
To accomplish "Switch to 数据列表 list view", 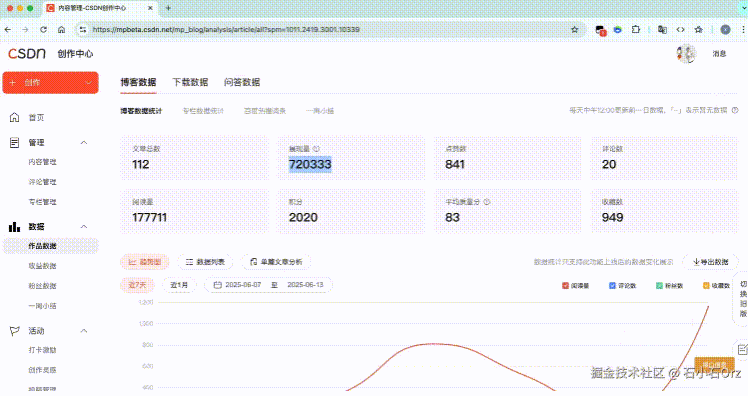I will [x=205, y=261].
